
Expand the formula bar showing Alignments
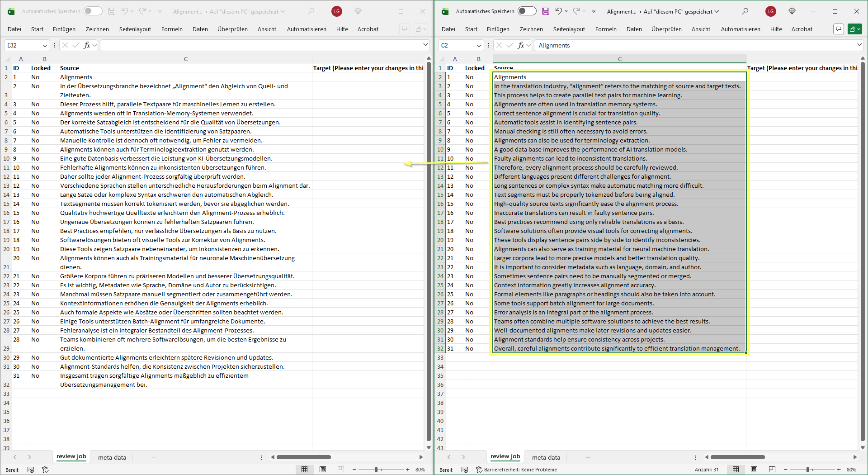(859, 45)
